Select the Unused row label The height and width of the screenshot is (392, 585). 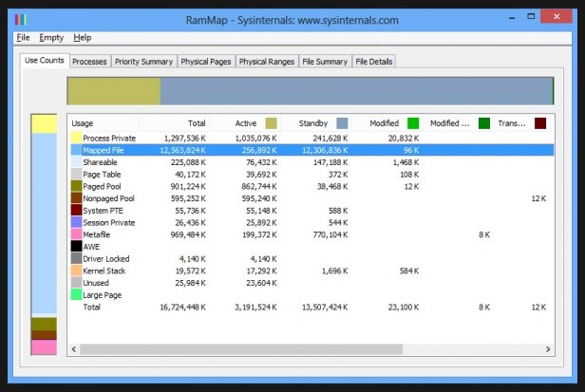96,283
